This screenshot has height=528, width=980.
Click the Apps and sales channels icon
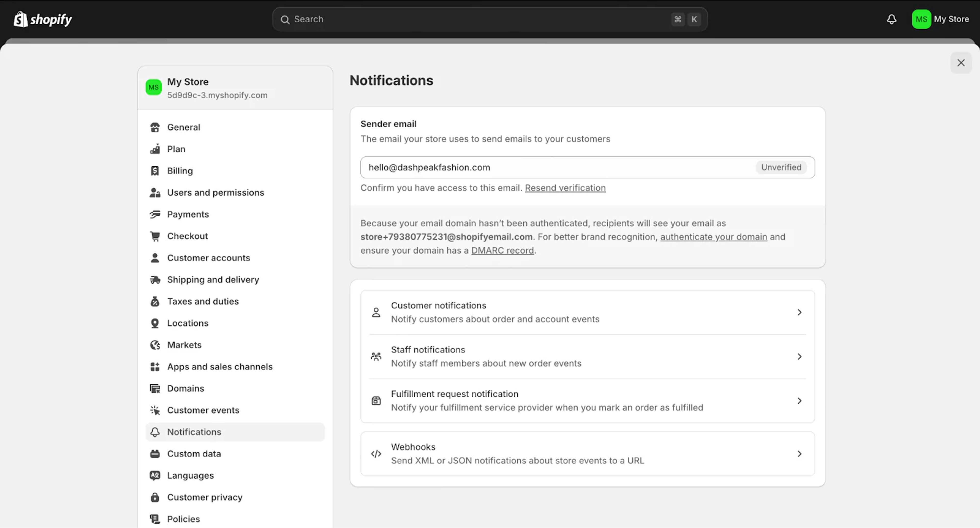coord(155,367)
